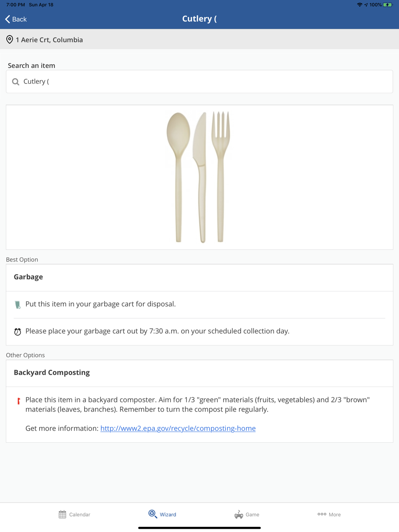Screen dimensions: 399x532
Task: Tap the cutlery product image
Action: pyautogui.click(x=199, y=177)
